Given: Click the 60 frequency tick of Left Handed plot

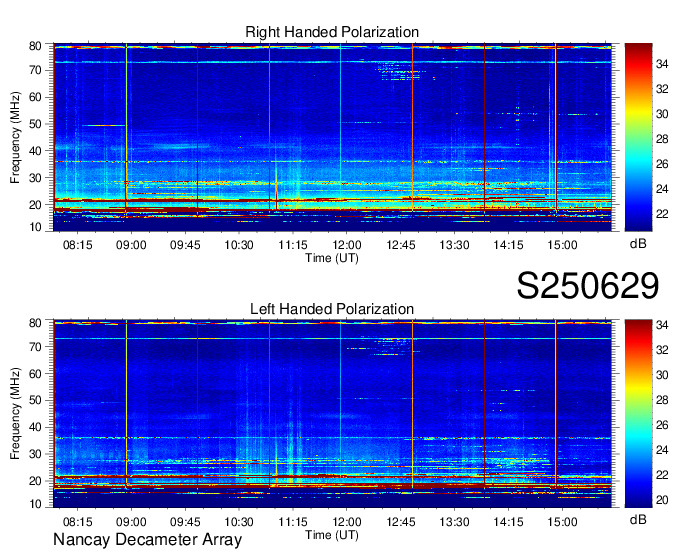Looking at the screenshot, I should (35, 373).
